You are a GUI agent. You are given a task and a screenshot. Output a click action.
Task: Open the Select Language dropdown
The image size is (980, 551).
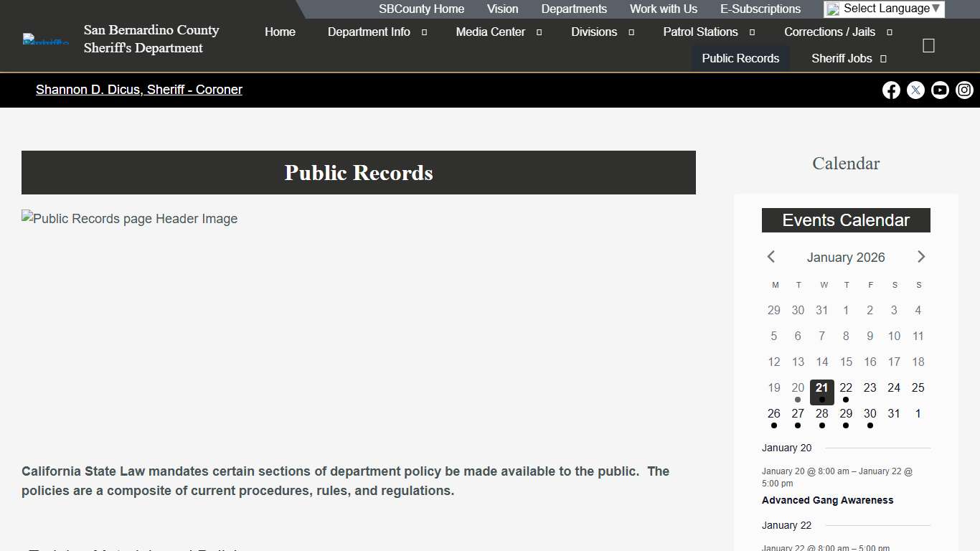click(884, 9)
